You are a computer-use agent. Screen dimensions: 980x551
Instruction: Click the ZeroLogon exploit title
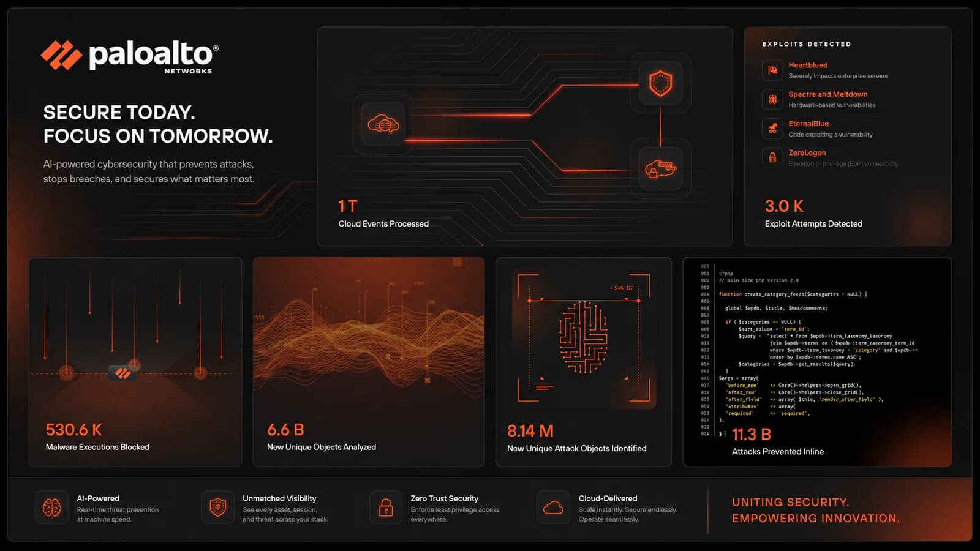pos(807,152)
